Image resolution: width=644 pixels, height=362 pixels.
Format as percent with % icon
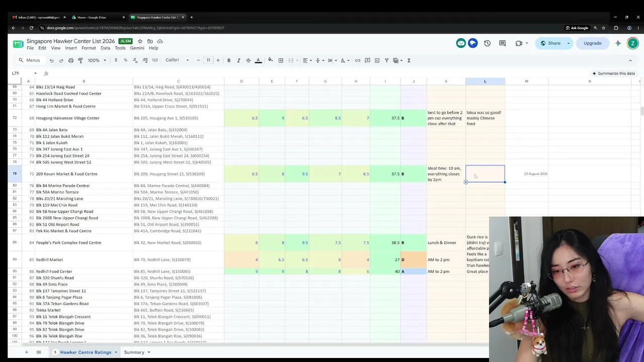pyautogui.click(x=125, y=60)
